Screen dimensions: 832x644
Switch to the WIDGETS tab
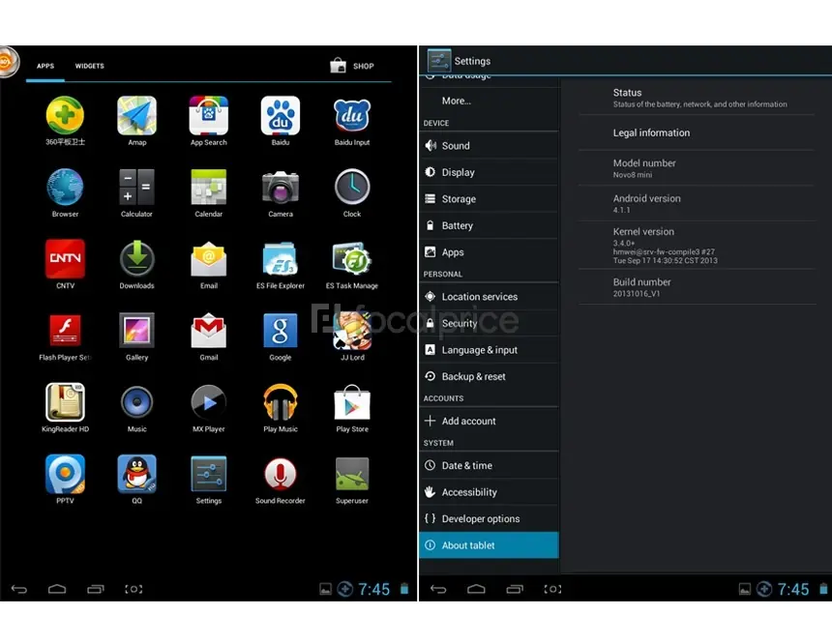tap(90, 67)
